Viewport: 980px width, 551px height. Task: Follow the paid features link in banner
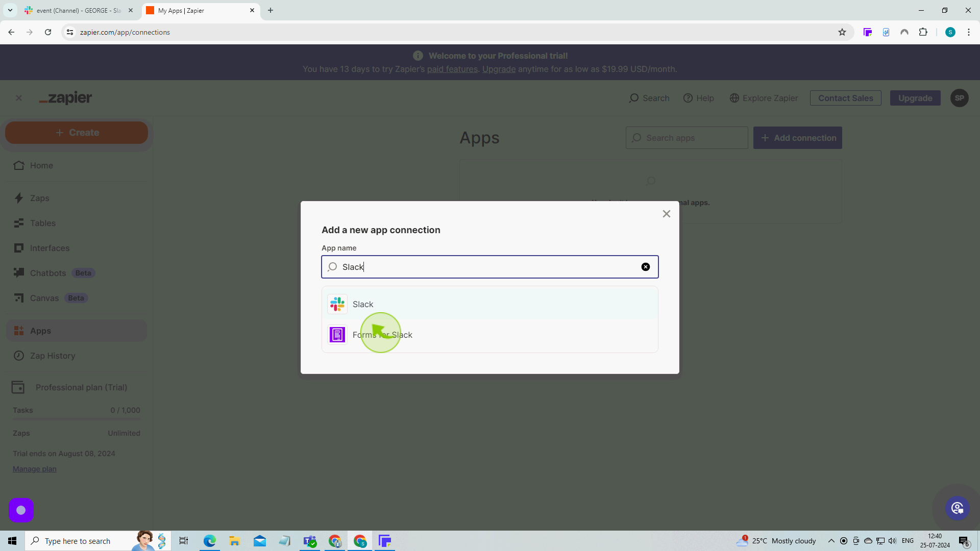[452, 69]
